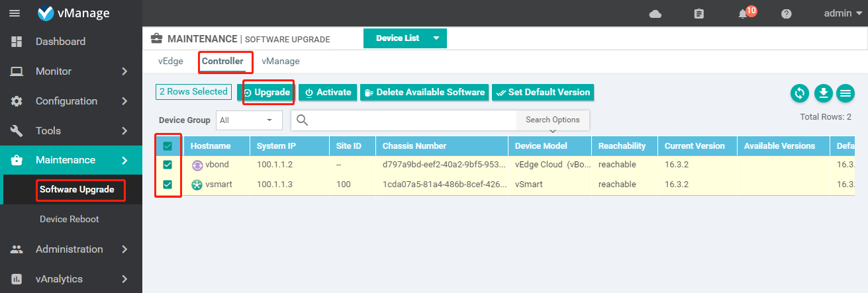Go to Dashboard
This screenshot has height=293, width=868.
click(60, 42)
